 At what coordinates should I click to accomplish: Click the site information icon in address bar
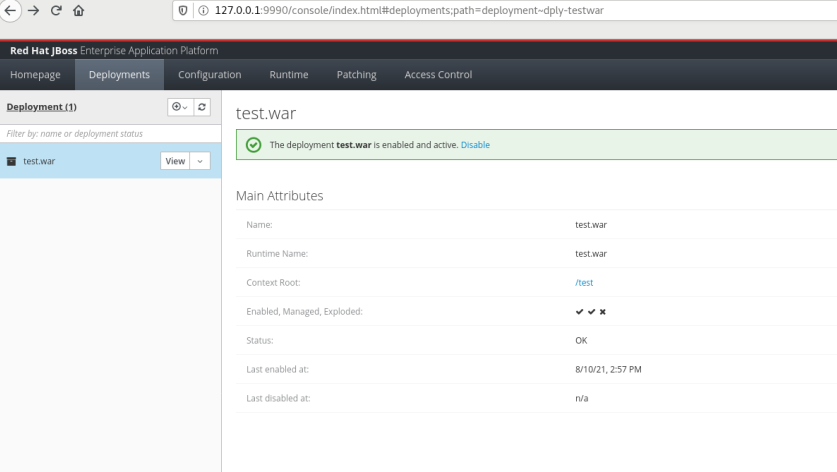coord(203,10)
